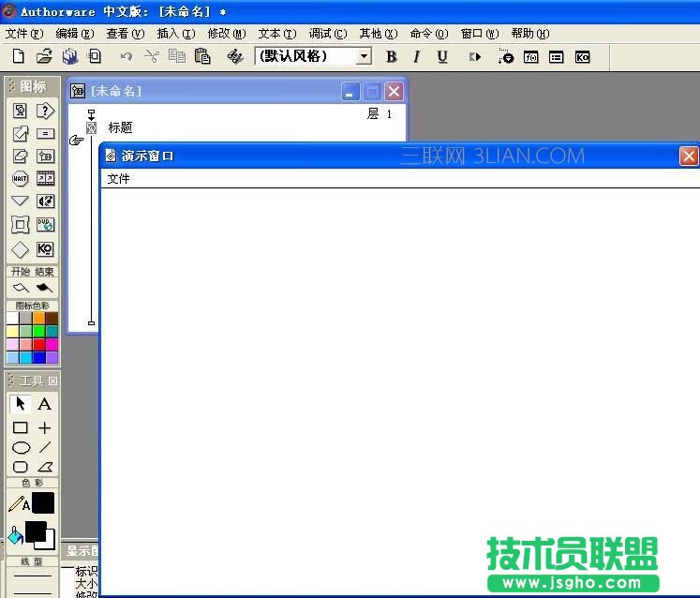Select the Motion icon in the palette
This screenshot has height=598, width=700.
[x=20, y=133]
